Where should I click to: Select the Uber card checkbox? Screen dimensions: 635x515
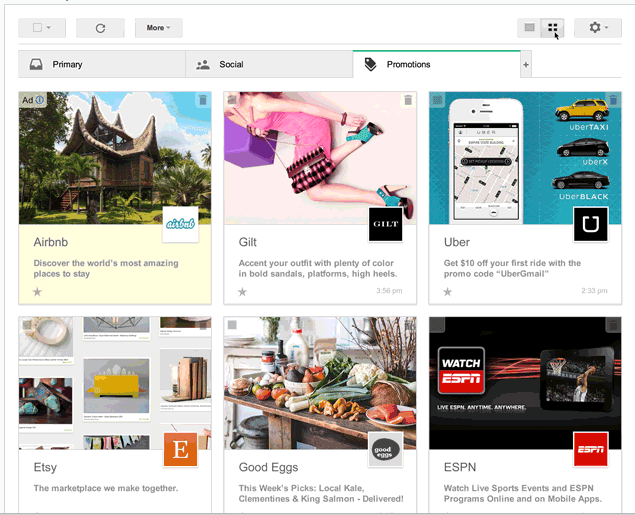pos(437,99)
